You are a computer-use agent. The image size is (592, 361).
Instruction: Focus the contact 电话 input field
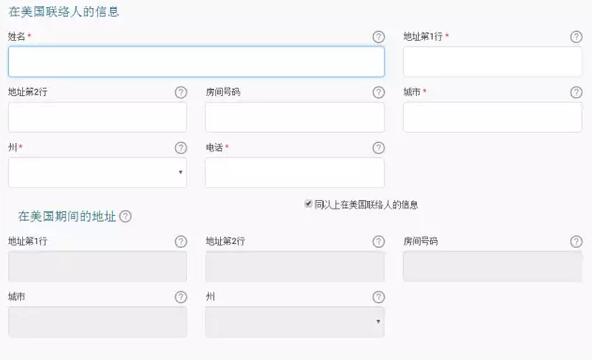pyautogui.click(x=295, y=173)
